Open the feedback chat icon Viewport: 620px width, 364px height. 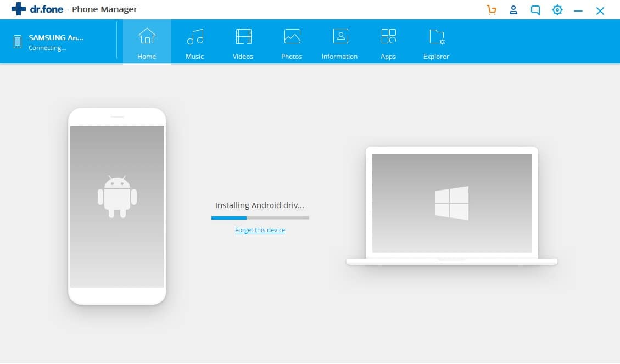tap(535, 10)
